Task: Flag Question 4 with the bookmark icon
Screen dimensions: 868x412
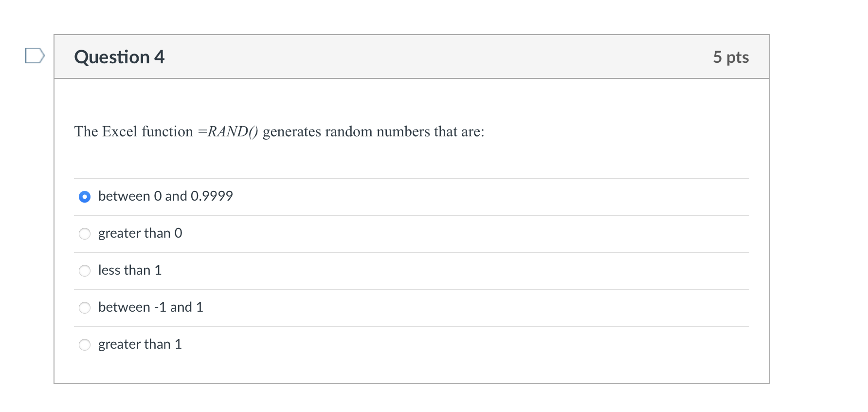Action: [x=35, y=56]
